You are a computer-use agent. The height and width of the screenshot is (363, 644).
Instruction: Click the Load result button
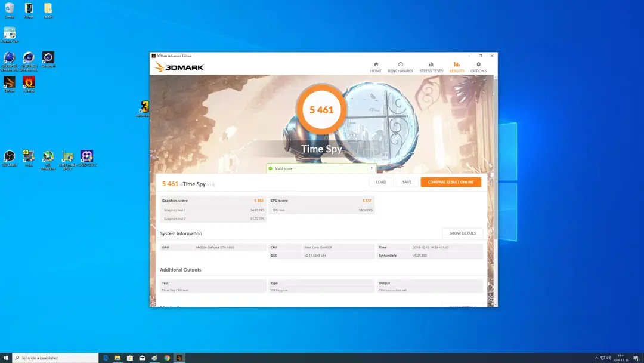click(x=380, y=182)
